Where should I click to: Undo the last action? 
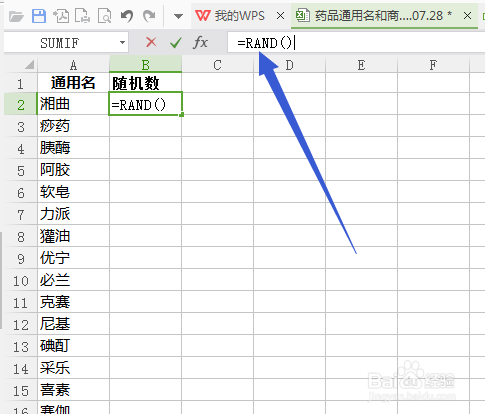click(127, 16)
